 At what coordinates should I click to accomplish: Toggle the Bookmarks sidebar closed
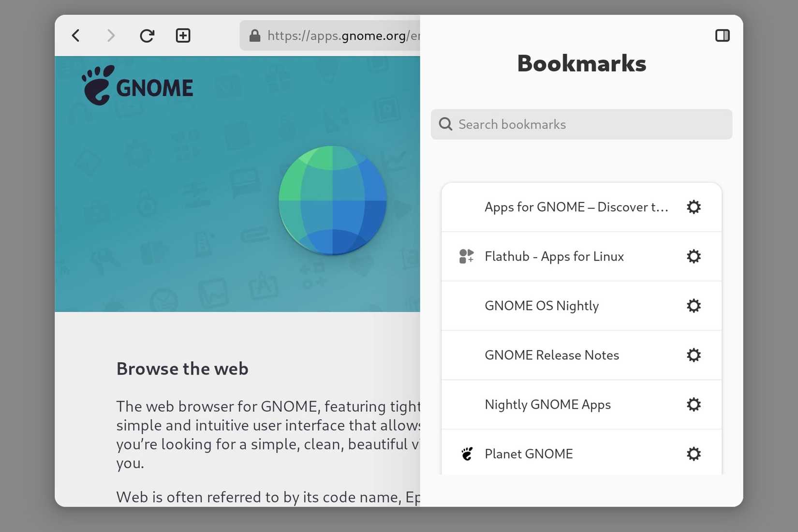point(722,35)
